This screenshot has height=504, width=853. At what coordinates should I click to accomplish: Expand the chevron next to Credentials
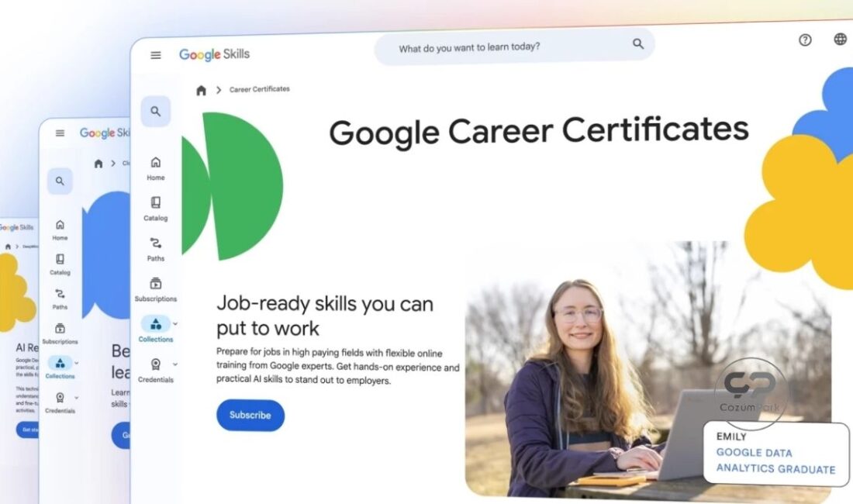coord(175,364)
